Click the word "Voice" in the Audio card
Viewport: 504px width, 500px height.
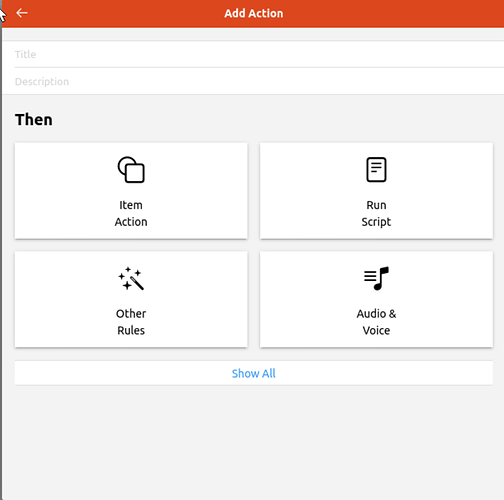(376, 331)
